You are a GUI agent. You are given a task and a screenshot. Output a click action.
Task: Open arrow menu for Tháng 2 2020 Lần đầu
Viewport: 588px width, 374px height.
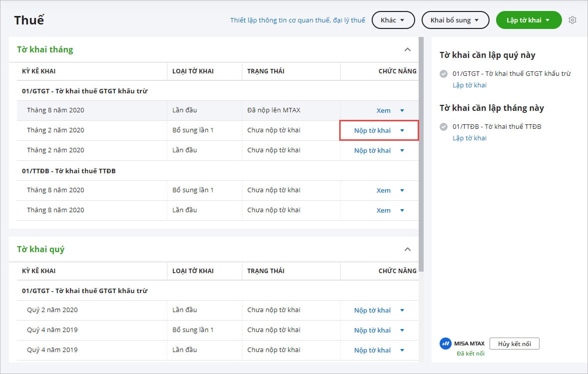(402, 150)
